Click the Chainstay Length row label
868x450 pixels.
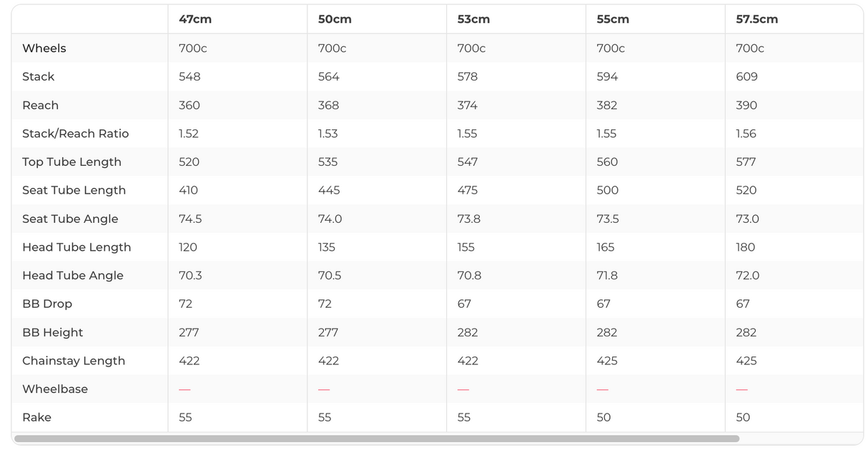point(74,361)
